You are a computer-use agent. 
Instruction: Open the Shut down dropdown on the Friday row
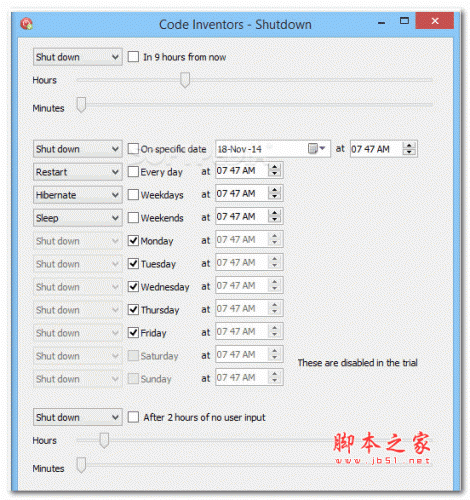pyautogui.click(x=78, y=333)
